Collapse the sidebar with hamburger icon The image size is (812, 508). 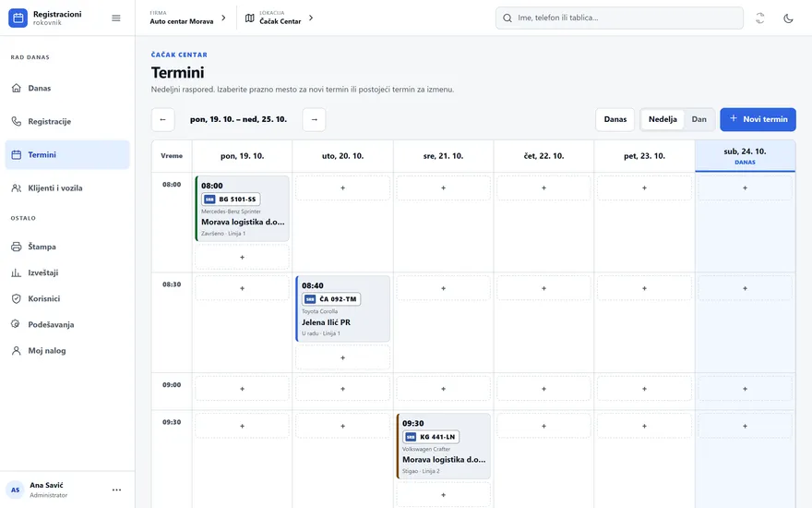[x=116, y=18]
